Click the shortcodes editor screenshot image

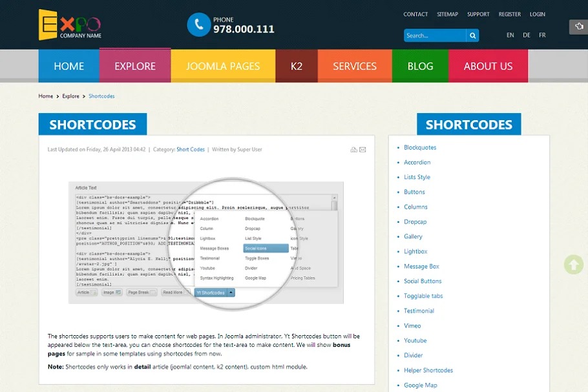tap(206, 242)
